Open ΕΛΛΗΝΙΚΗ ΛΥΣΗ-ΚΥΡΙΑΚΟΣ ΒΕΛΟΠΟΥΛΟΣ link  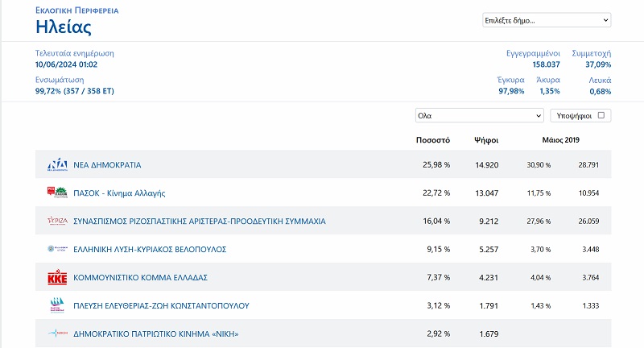tap(150, 249)
